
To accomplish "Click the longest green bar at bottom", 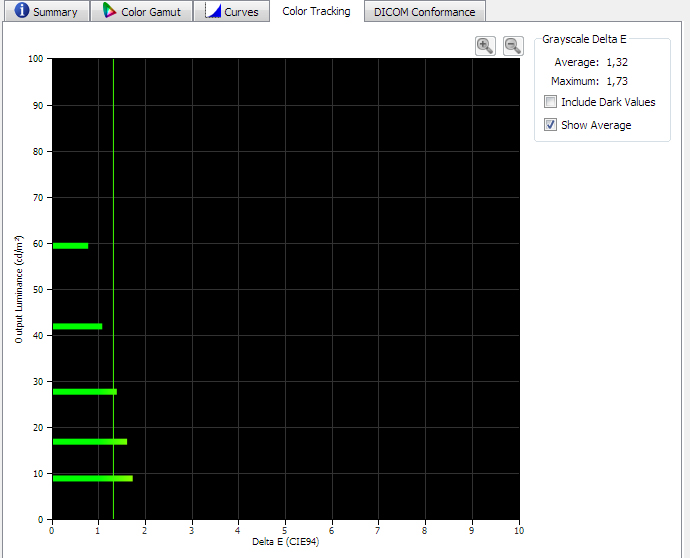I will 92,478.
